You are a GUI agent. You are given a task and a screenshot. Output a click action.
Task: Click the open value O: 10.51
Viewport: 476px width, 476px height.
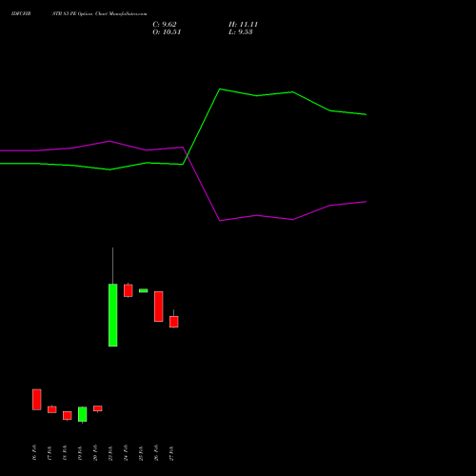click(167, 32)
